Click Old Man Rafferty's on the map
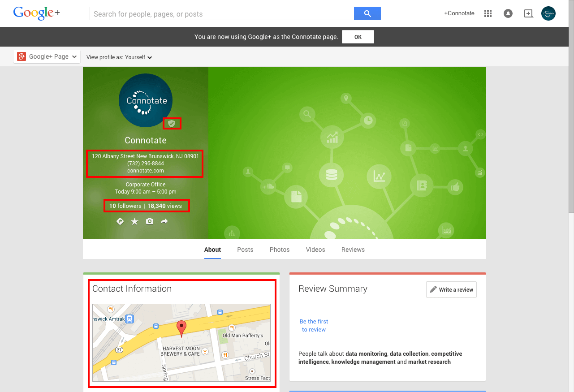The width and height of the screenshot is (574, 392). [243, 336]
